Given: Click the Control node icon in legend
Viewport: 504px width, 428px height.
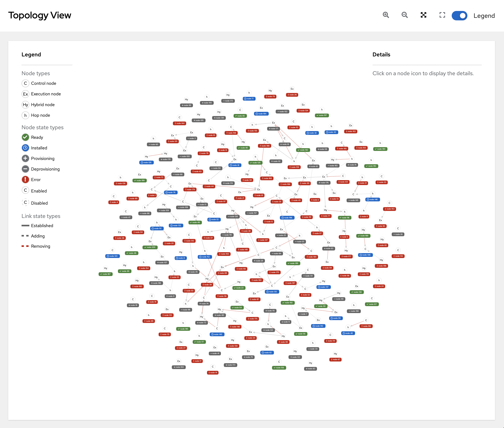Looking at the screenshot, I should (x=25, y=83).
